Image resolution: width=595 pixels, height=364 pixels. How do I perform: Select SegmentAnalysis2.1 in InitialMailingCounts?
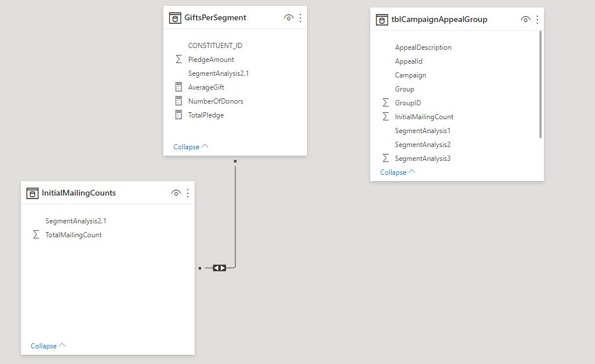click(76, 221)
